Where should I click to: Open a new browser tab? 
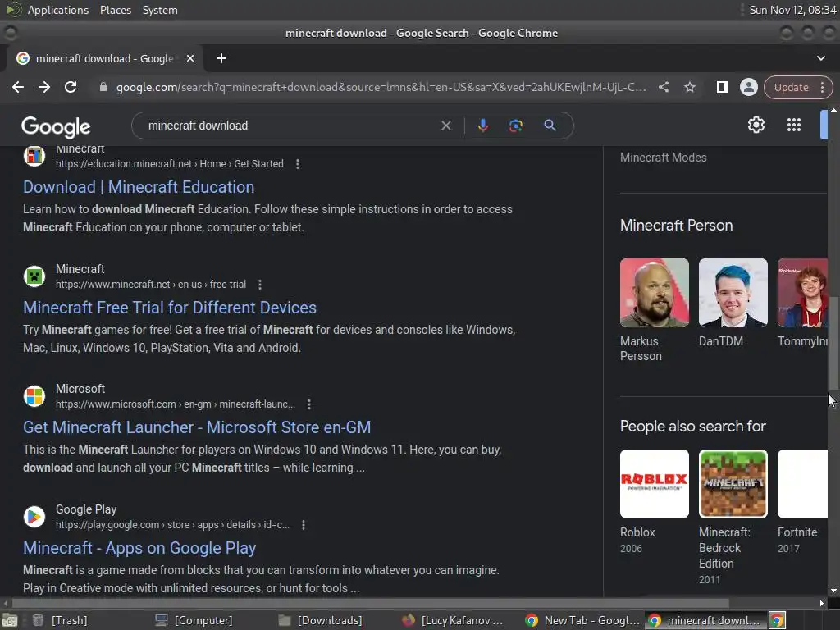click(x=221, y=58)
